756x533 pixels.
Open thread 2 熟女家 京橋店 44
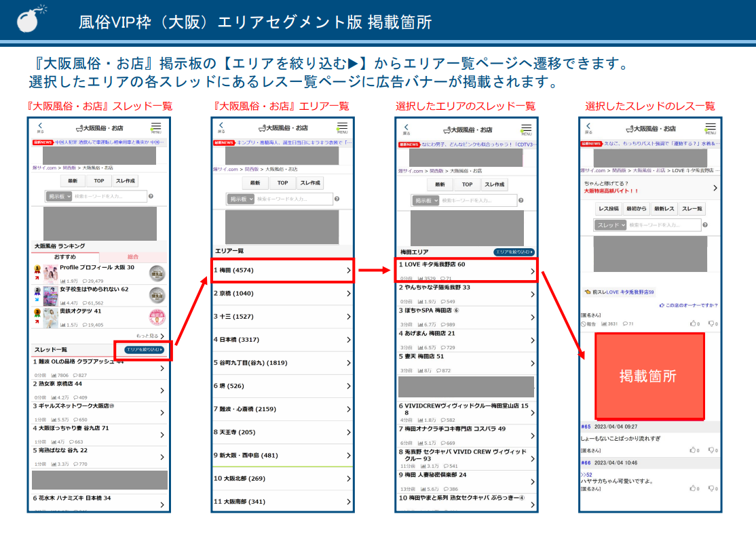tap(99, 391)
